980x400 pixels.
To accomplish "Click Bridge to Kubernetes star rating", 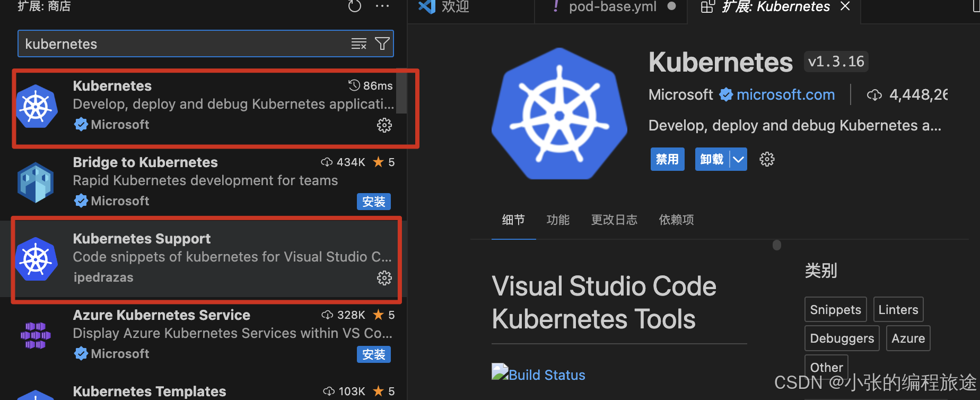I will 384,162.
